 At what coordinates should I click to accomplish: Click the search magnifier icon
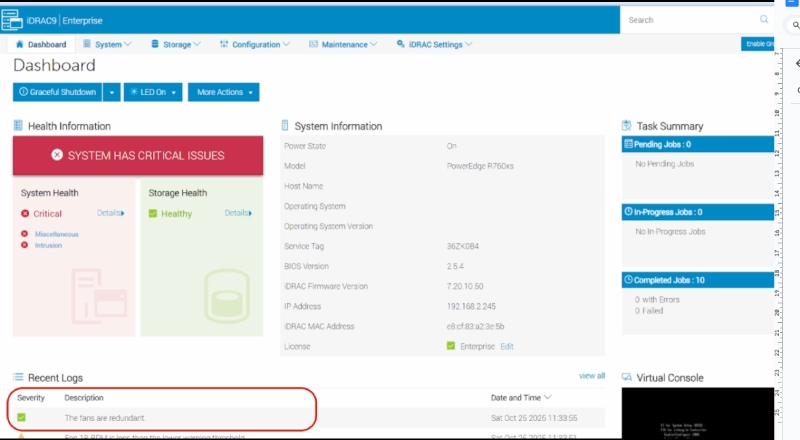coord(764,19)
